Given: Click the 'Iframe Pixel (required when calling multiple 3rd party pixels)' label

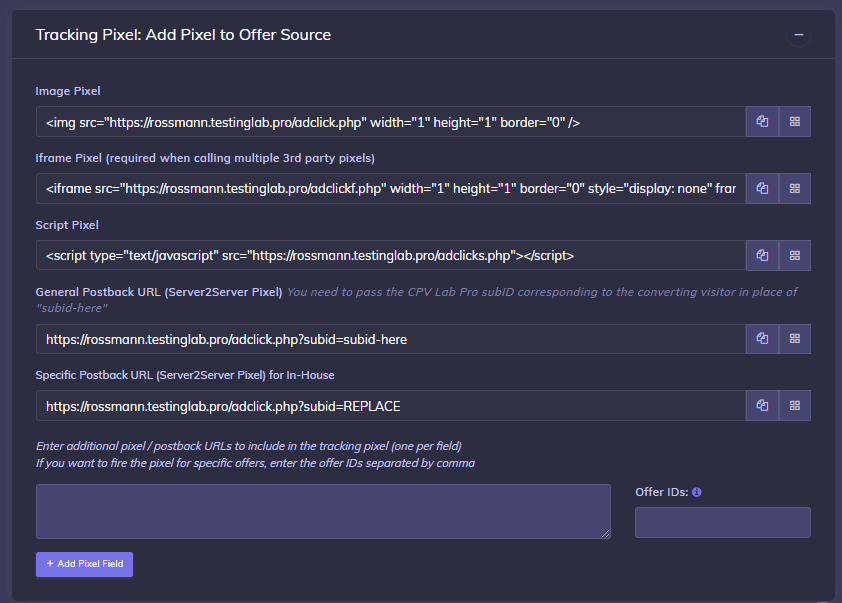Looking at the screenshot, I should pyautogui.click(x=205, y=158).
